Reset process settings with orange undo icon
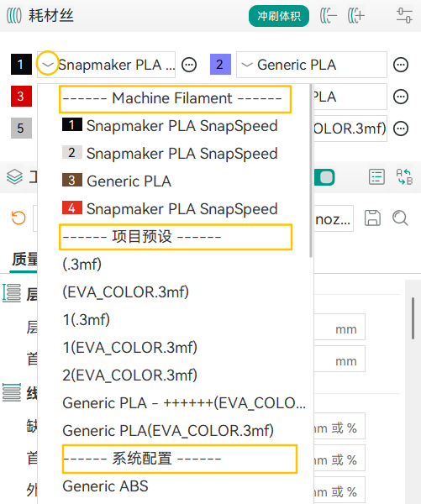 point(18,218)
